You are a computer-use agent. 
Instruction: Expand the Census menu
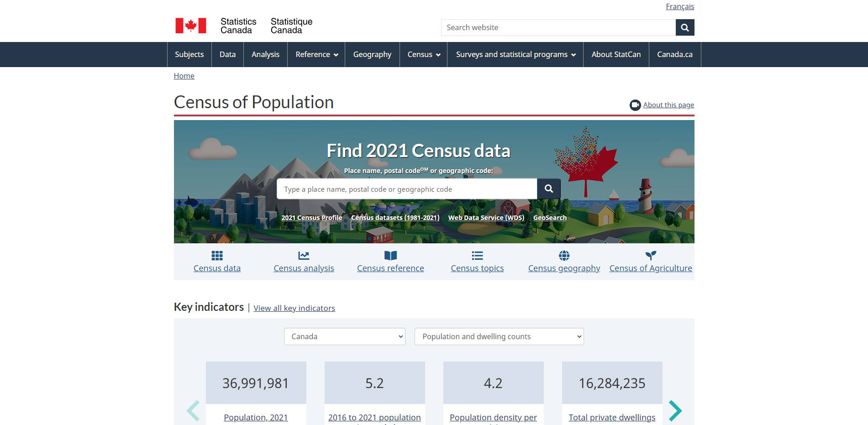click(424, 55)
